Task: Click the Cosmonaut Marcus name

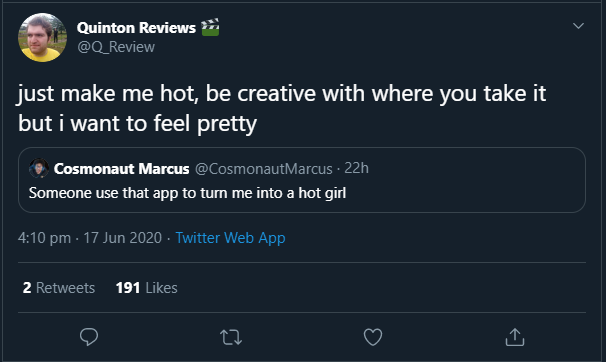Action: point(121,169)
